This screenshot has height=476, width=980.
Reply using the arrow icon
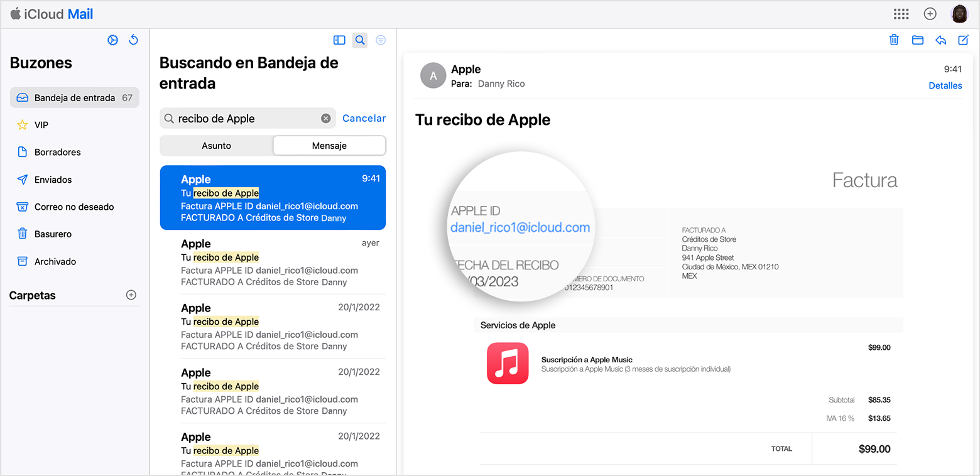pos(940,40)
